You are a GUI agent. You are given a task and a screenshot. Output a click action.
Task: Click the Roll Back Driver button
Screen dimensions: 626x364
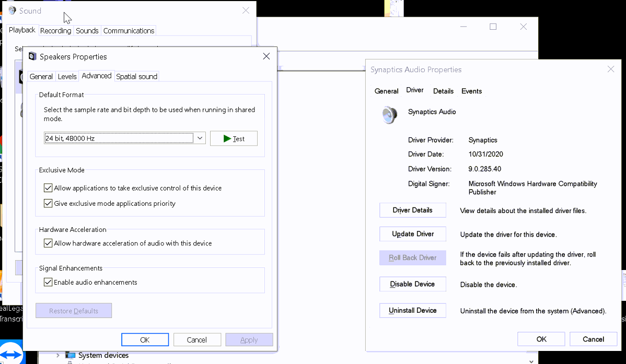click(x=412, y=258)
